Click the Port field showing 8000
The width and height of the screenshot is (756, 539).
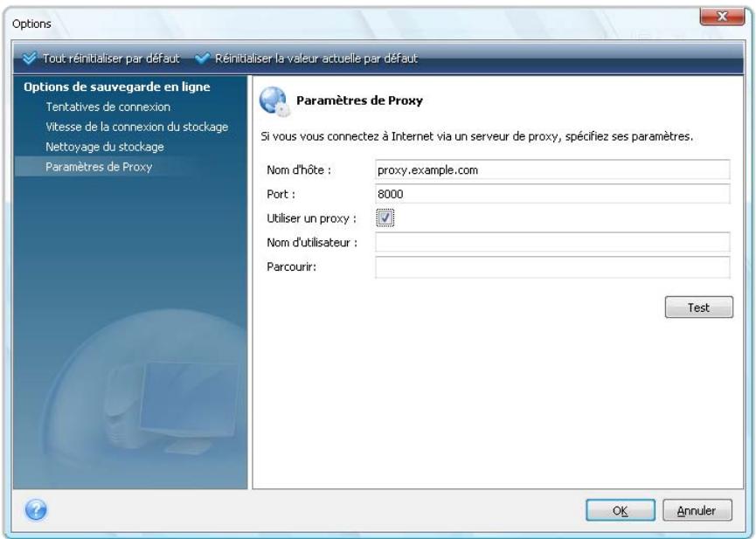coord(552,194)
